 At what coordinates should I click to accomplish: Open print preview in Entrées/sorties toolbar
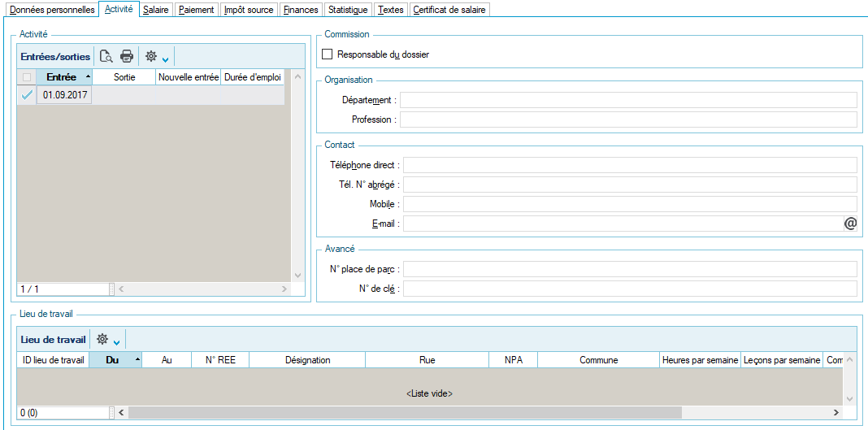click(x=106, y=56)
